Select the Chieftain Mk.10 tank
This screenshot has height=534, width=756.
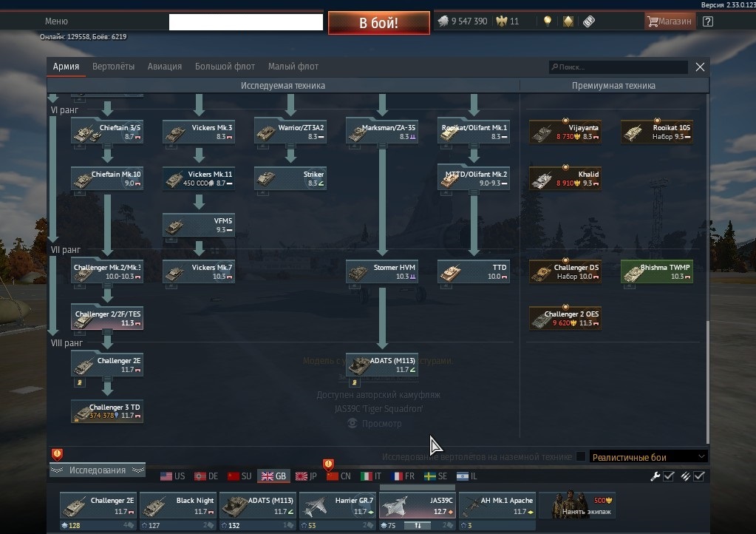(x=107, y=178)
